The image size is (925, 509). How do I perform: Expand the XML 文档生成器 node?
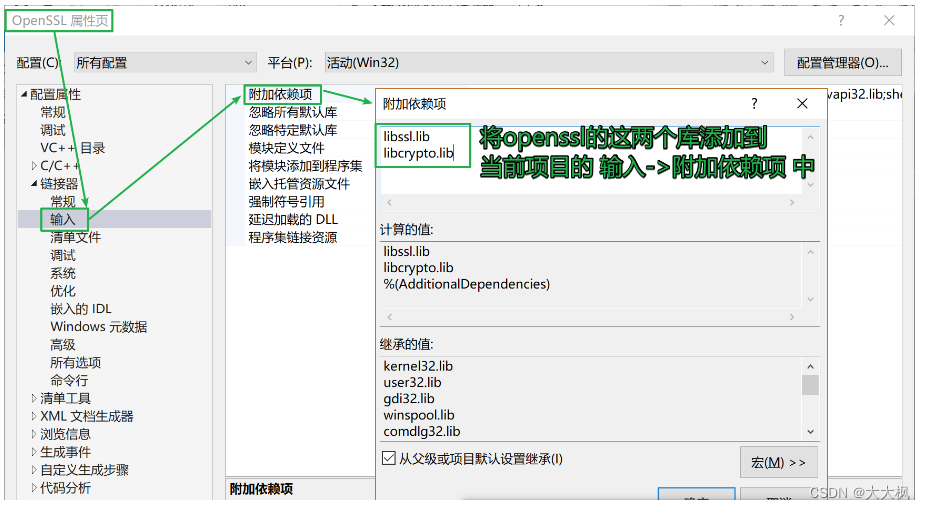34,416
